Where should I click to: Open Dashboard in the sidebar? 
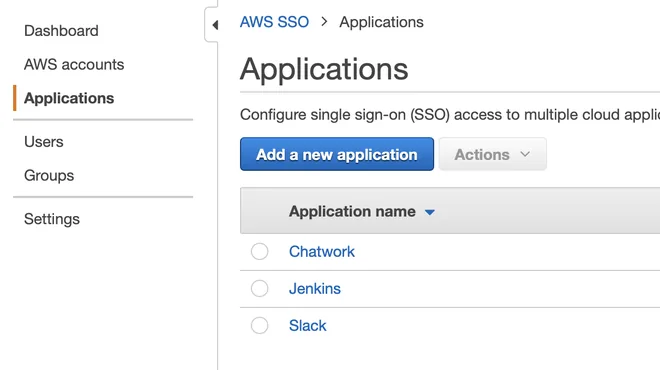click(61, 31)
